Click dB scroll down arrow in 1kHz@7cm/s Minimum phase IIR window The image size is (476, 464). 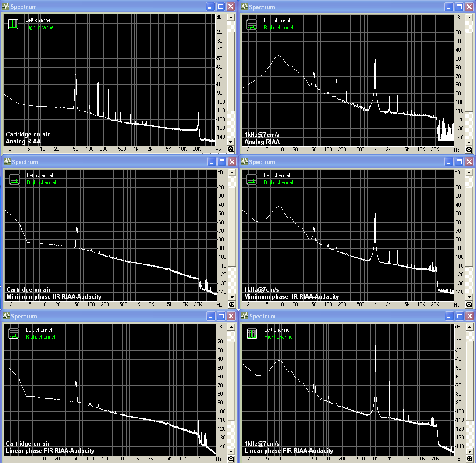tap(469, 297)
